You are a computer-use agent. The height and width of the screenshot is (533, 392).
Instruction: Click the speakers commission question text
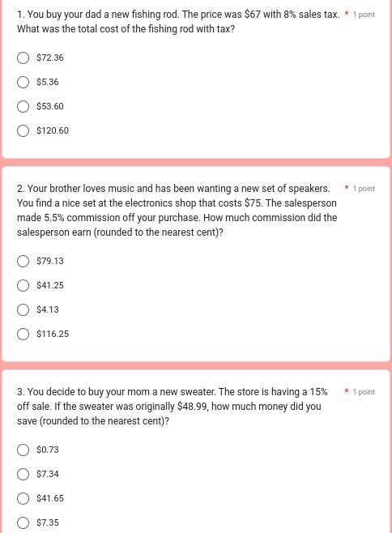pyautogui.click(x=177, y=211)
